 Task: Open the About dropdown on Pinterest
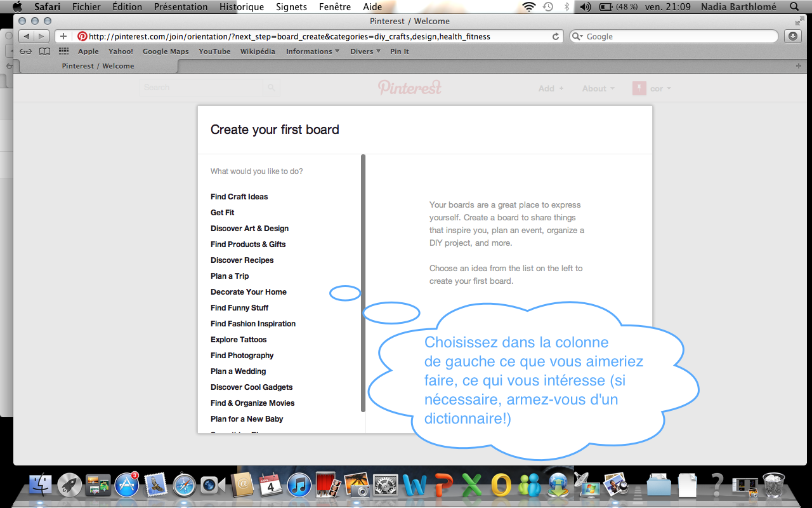598,88
